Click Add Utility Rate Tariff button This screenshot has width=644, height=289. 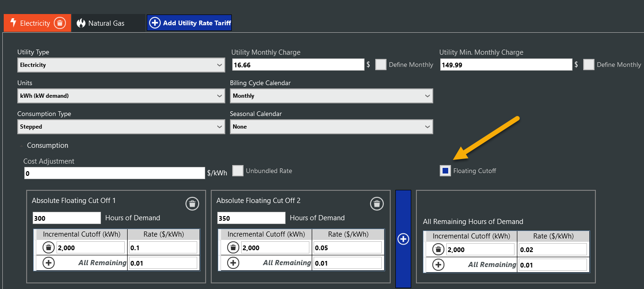tap(189, 23)
